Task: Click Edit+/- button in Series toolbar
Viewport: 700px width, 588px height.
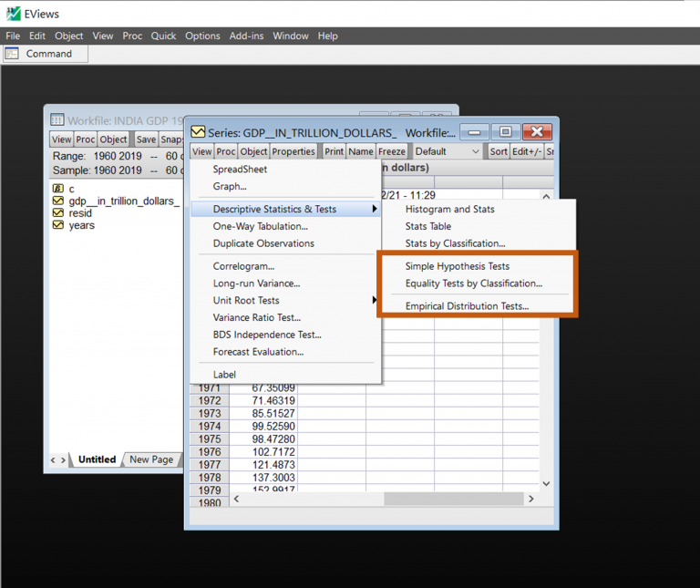Action: tap(527, 151)
